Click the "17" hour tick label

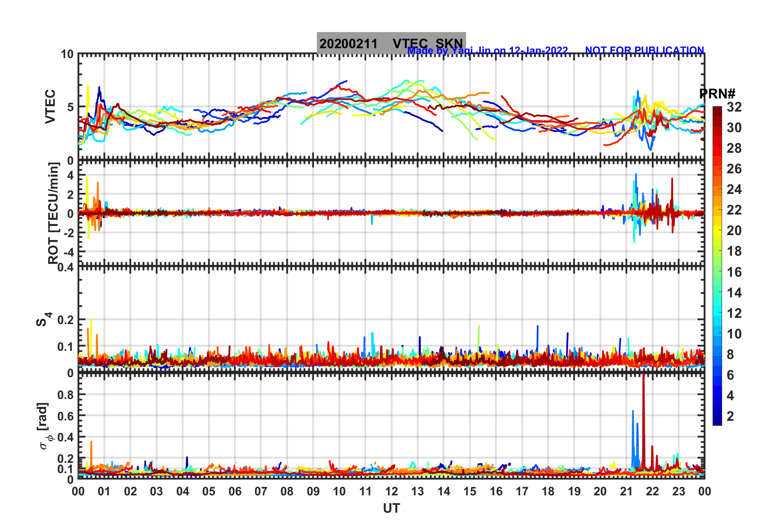tap(522, 491)
